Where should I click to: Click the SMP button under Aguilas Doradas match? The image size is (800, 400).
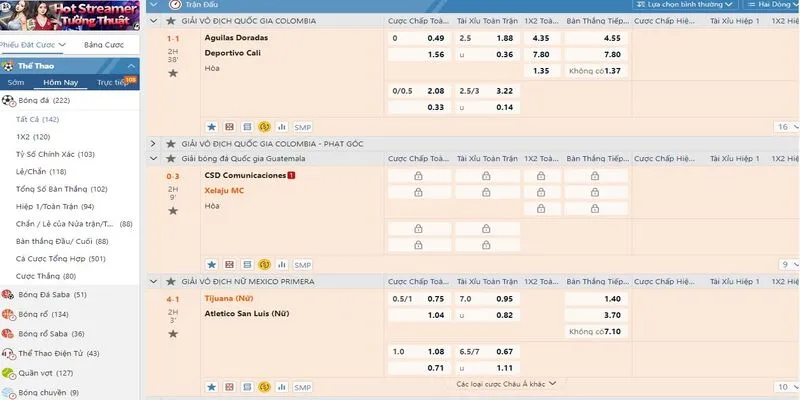[x=303, y=127]
